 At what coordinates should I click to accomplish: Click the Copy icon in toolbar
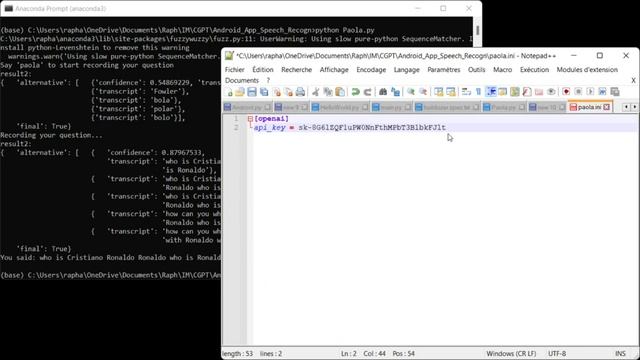pyautogui.click(x=328, y=92)
